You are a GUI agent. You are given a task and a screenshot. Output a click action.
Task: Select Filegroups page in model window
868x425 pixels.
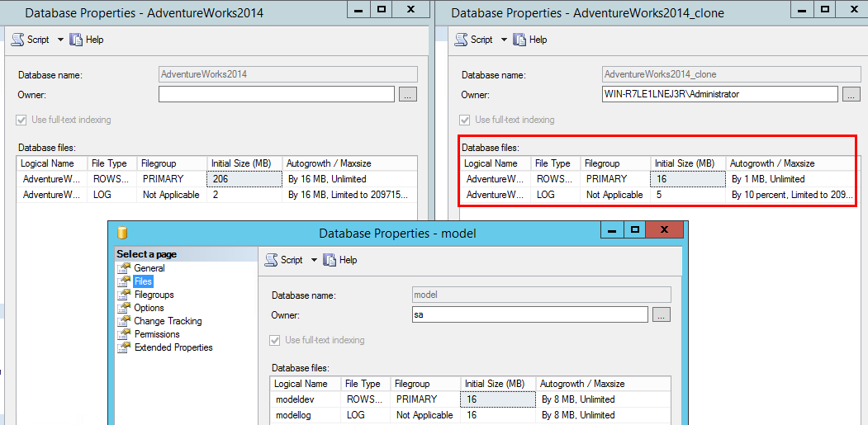click(x=154, y=295)
